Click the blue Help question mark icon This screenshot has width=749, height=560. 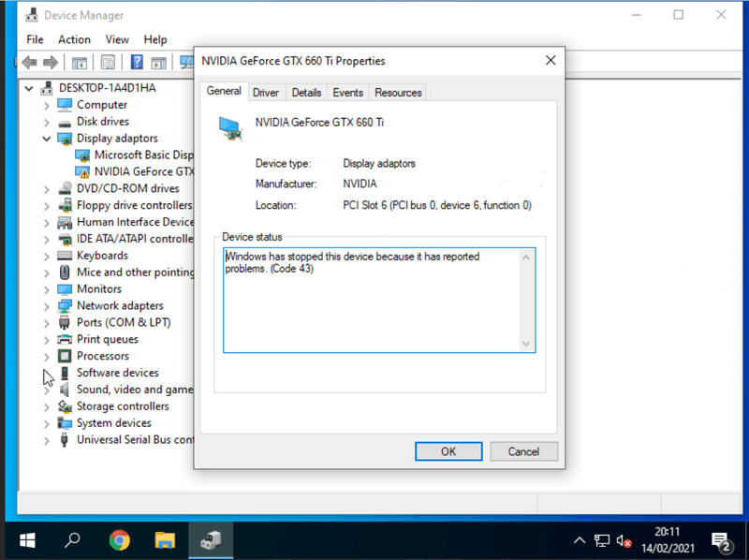click(x=137, y=62)
